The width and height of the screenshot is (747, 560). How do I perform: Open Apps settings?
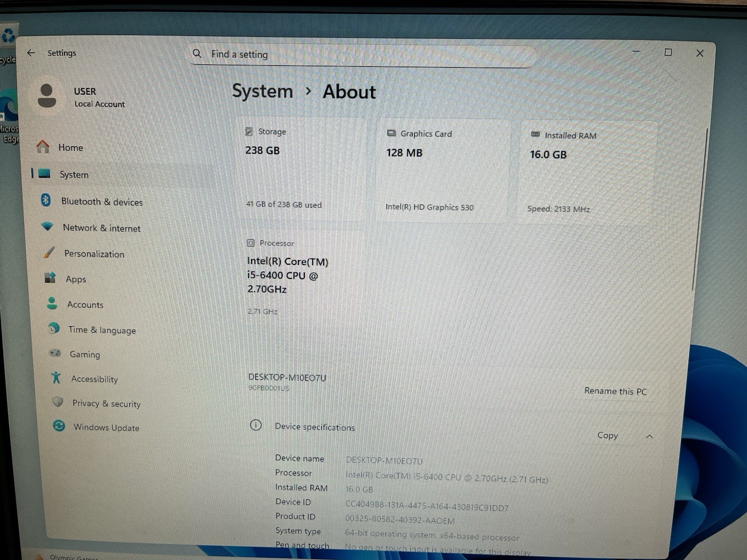coord(76,279)
